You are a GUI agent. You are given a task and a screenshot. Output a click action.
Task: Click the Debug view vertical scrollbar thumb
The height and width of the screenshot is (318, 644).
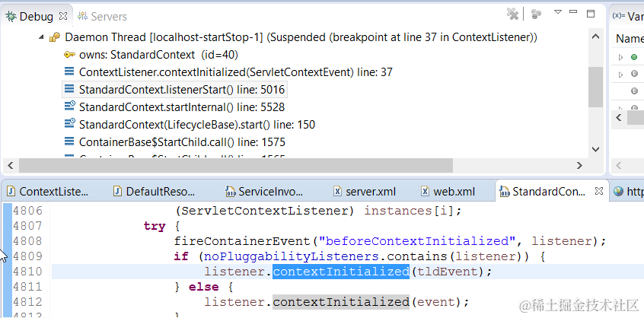595,87
